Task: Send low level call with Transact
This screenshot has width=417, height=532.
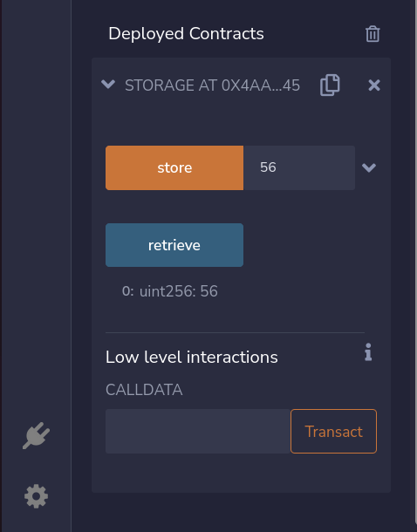Action: coord(333,431)
